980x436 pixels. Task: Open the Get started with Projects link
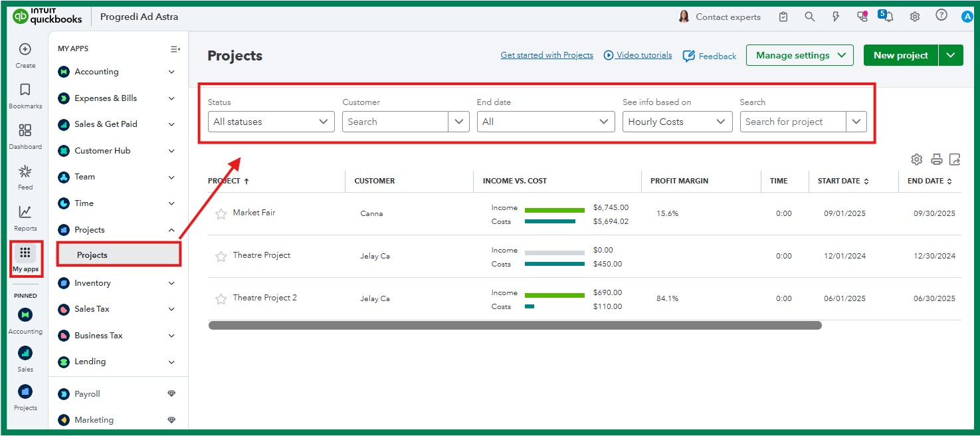(x=547, y=55)
